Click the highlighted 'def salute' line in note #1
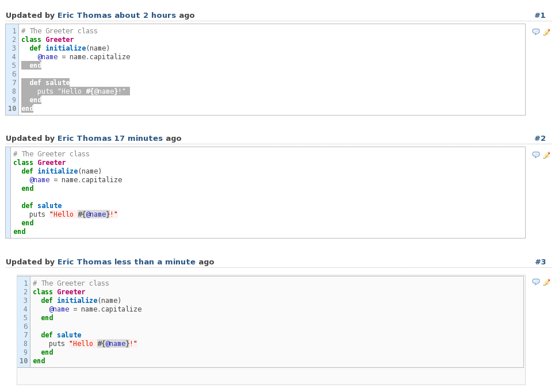Image resolution: width=555 pixels, height=392 pixels. pos(45,82)
